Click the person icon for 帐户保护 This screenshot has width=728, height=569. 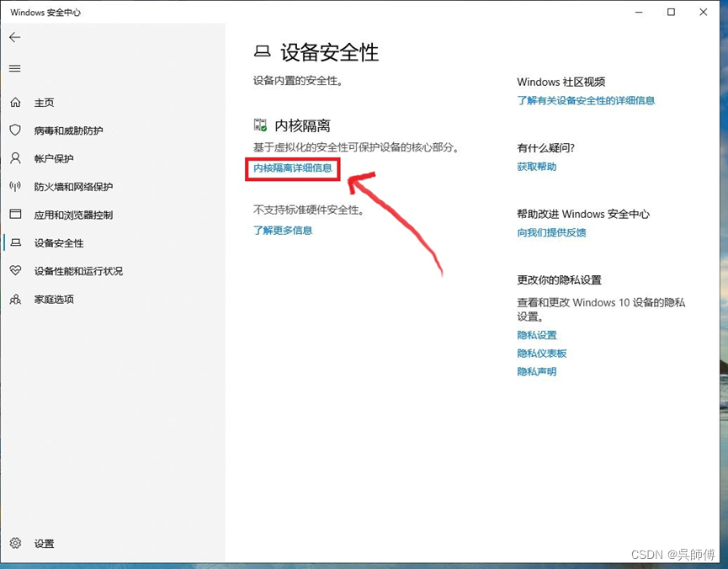pos(15,158)
